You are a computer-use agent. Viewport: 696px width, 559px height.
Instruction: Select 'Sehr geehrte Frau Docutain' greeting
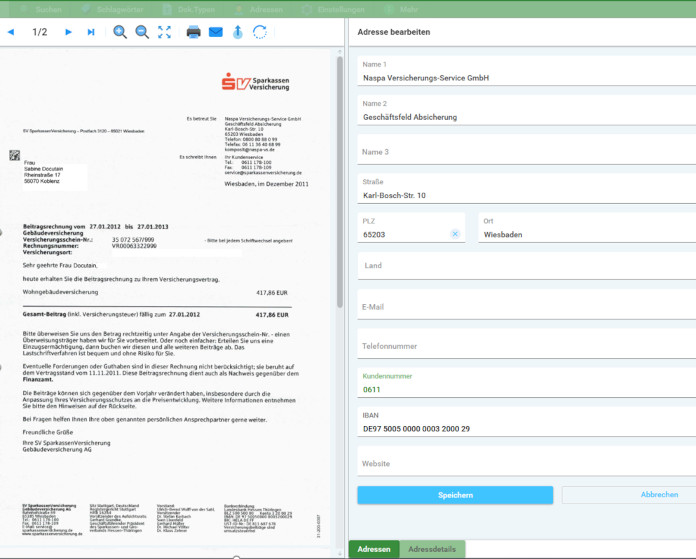(60, 266)
